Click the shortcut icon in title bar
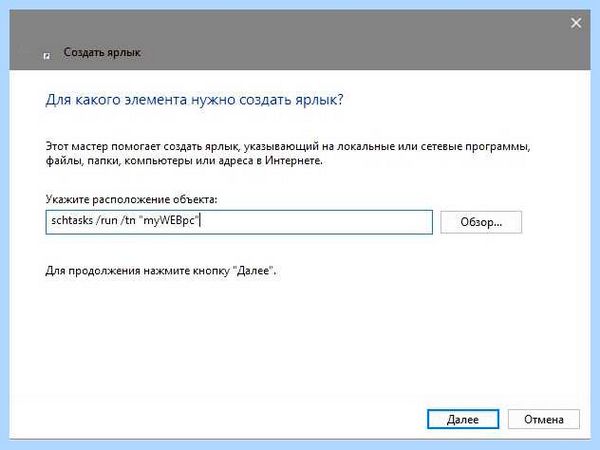 47,56
